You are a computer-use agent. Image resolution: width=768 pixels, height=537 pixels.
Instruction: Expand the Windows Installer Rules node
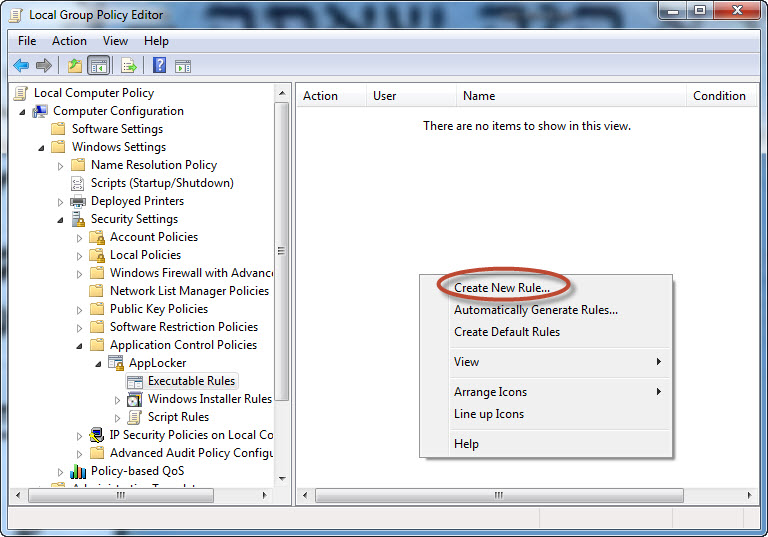point(118,400)
